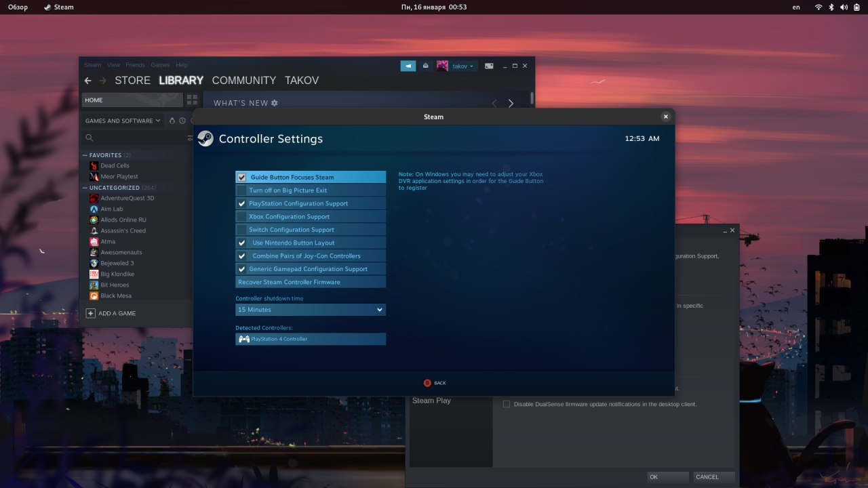Click the Big Klondike game icon
Viewport: 868px width, 488px height.
coord(94,274)
